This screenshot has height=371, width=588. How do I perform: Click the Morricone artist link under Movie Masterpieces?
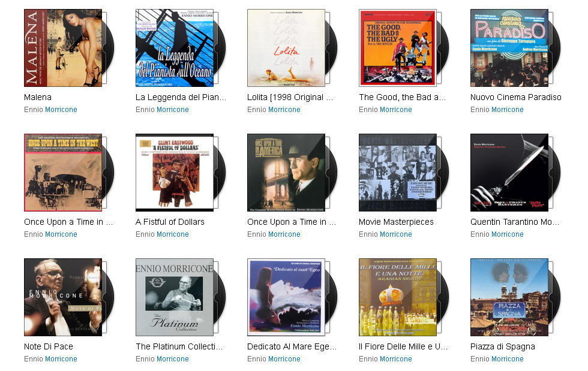(396, 234)
